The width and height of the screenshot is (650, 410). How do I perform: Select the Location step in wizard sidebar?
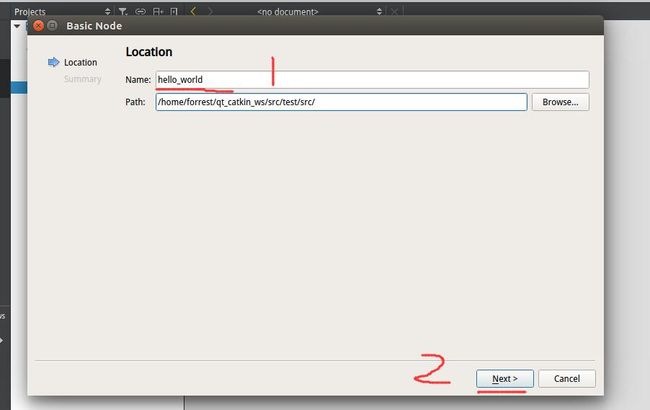coord(80,62)
